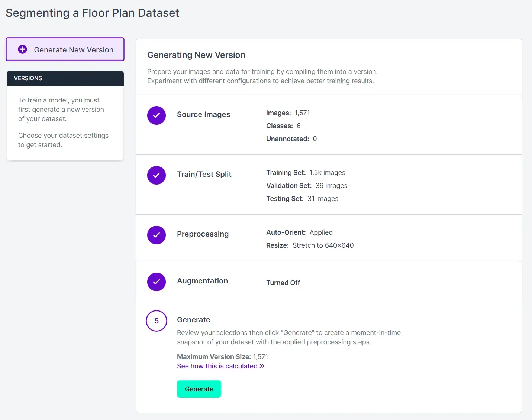
Task: Expand the Source Images section
Action: pos(203,114)
